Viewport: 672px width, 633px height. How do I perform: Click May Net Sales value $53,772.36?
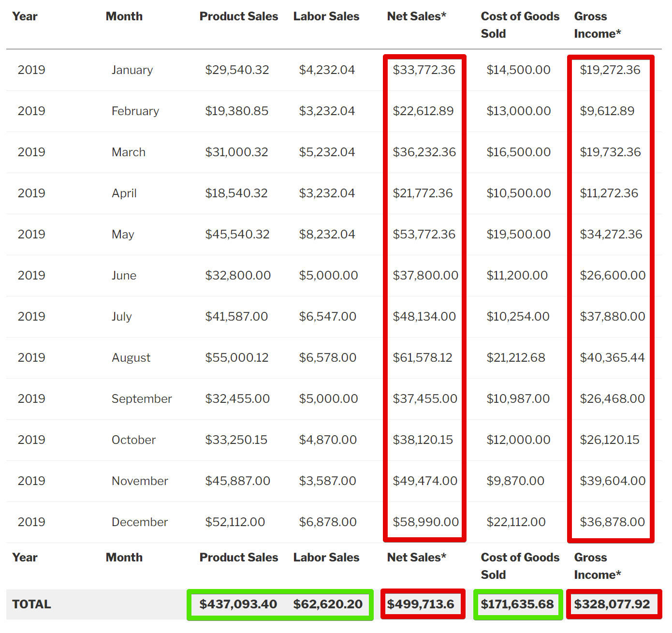point(424,235)
